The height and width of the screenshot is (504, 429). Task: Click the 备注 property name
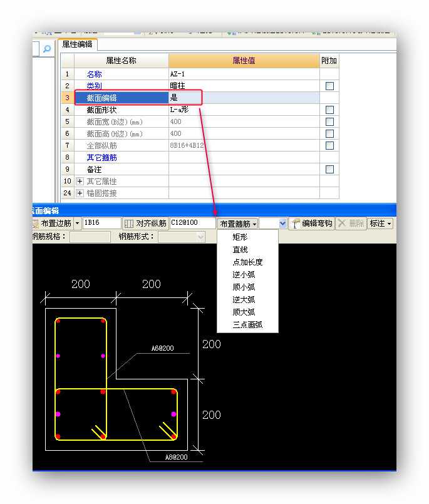point(94,170)
